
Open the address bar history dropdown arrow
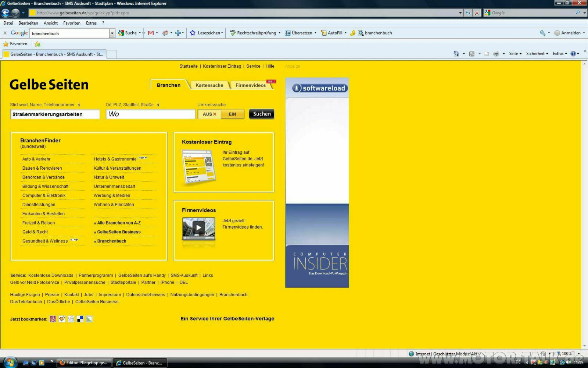(460, 13)
